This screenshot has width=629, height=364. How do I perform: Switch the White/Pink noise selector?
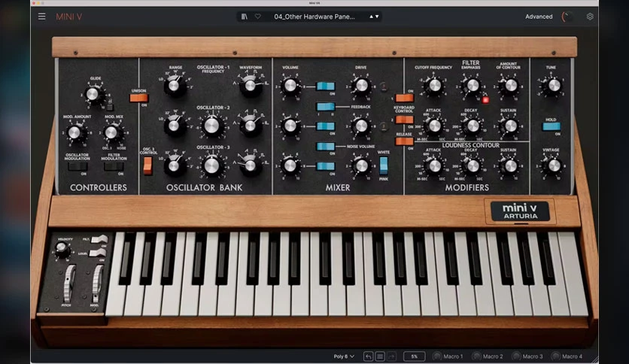[384, 165]
